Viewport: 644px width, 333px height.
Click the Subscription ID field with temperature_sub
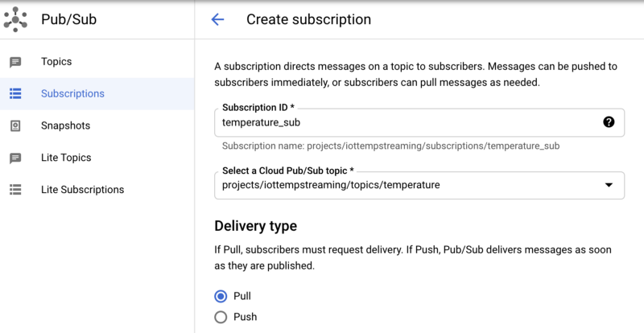pyautogui.click(x=402, y=122)
